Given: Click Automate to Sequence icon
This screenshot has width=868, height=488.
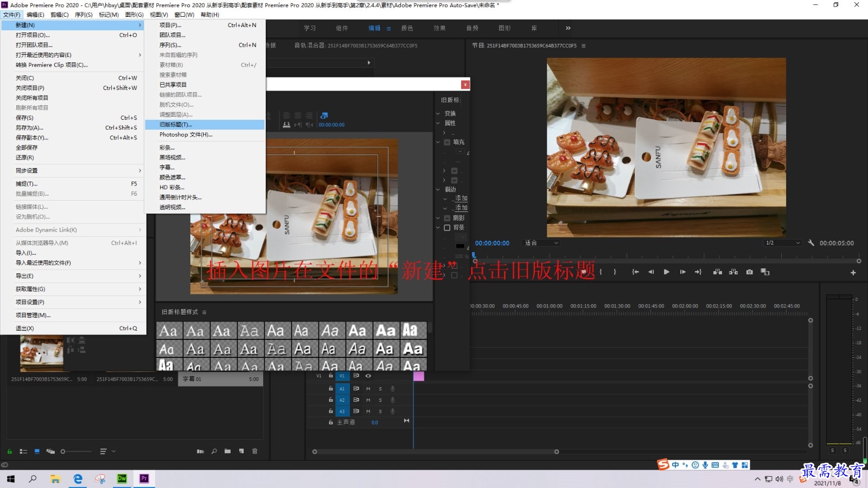Looking at the screenshot, I should click(200, 451).
